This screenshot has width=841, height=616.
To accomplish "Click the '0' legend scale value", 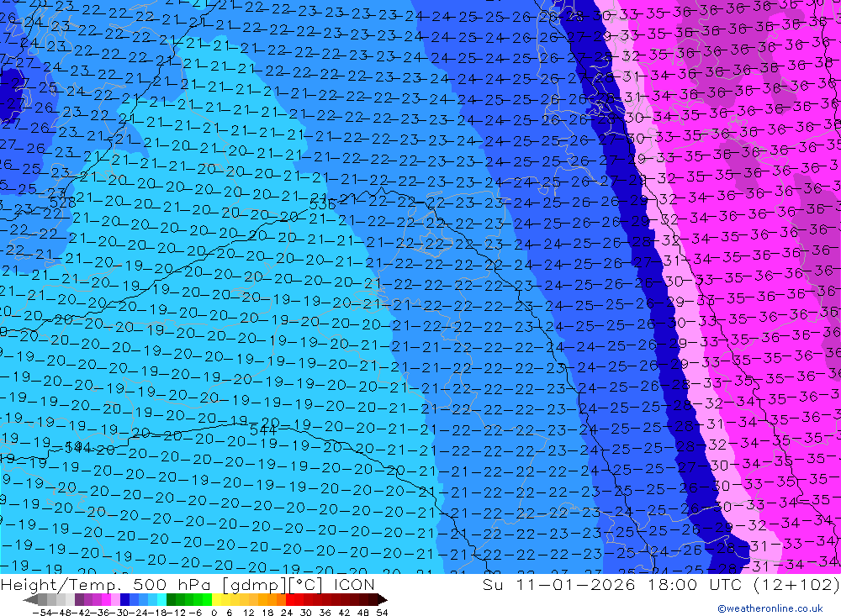I will [214, 613].
